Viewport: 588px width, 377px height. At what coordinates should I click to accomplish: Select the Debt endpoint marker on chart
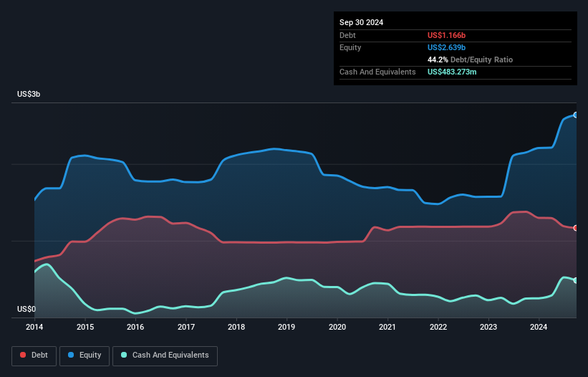click(576, 228)
